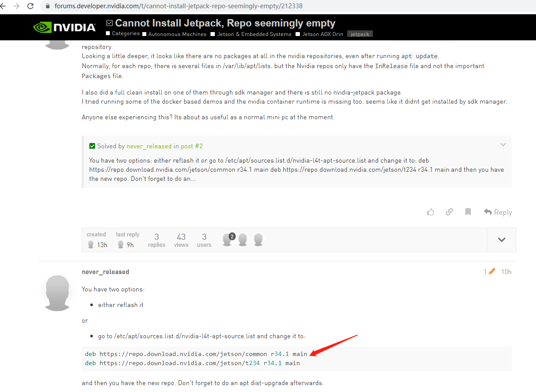Image resolution: width=536 pixels, height=392 pixels.
Task: Click never_released large avatar
Action: point(58,293)
